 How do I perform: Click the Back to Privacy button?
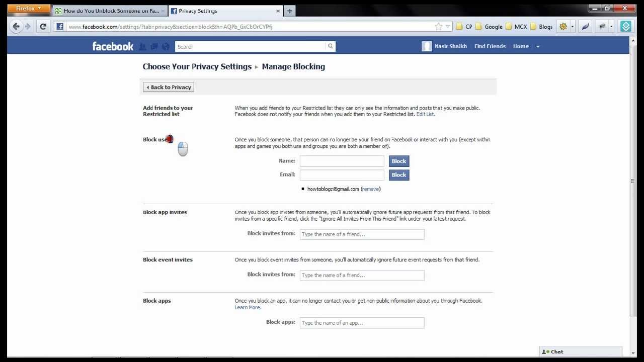(169, 87)
